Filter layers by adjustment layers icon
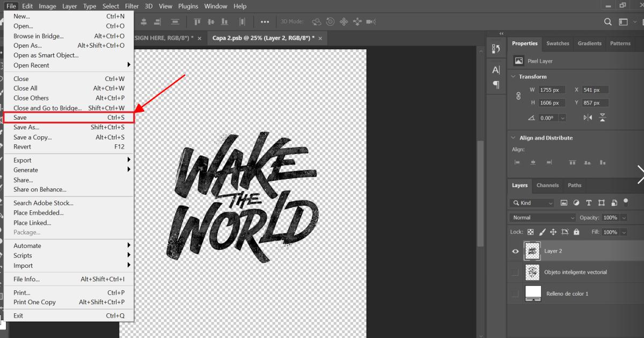This screenshot has height=338, width=644. 576,203
